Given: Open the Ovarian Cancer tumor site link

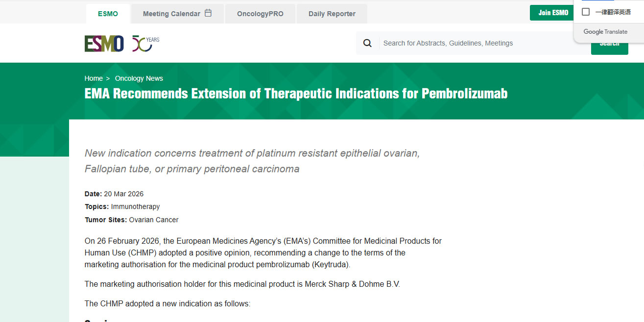Looking at the screenshot, I should click(154, 220).
